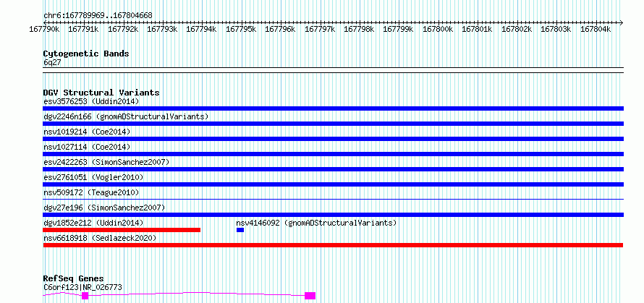The width and height of the screenshot is (644, 303).
Task: Open the RefSeq Genes track heading
Action: coord(73,278)
